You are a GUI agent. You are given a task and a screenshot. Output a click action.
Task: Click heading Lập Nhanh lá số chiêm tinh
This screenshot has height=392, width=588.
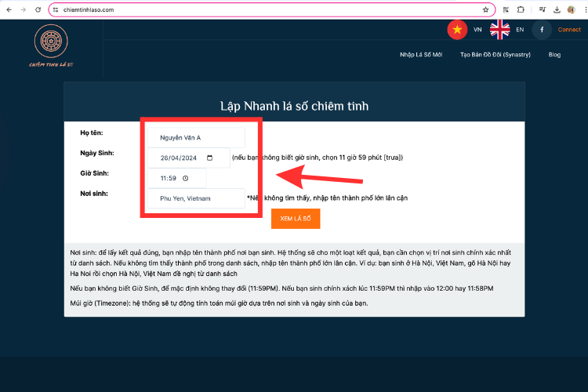[294, 106]
